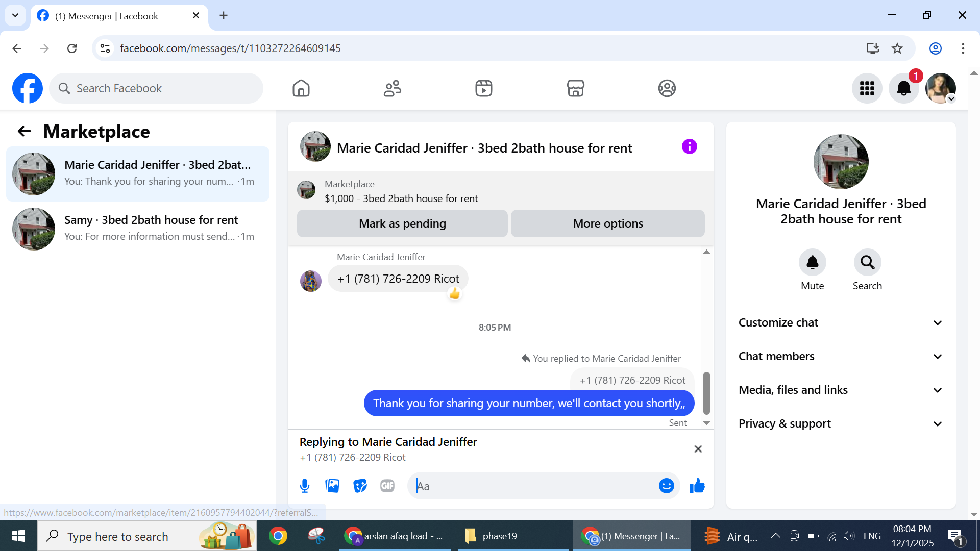980x551 pixels.
Task: Click the sent 'Thank you for sharing' message
Action: tap(529, 403)
